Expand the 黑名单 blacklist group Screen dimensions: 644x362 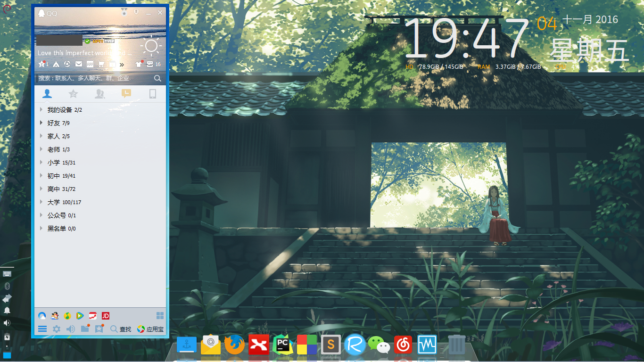coord(100,229)
